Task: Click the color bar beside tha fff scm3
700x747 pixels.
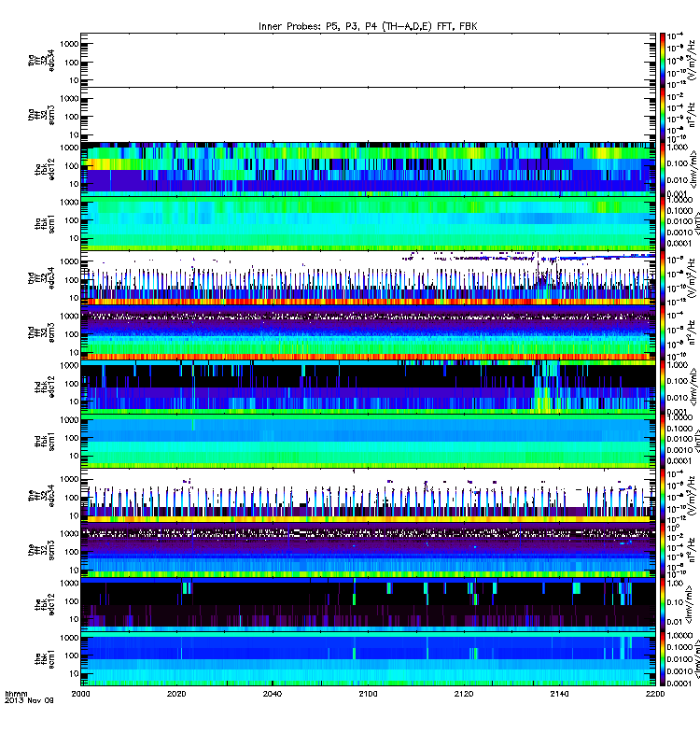Action: pyautogui.click(x=663, y=115)
